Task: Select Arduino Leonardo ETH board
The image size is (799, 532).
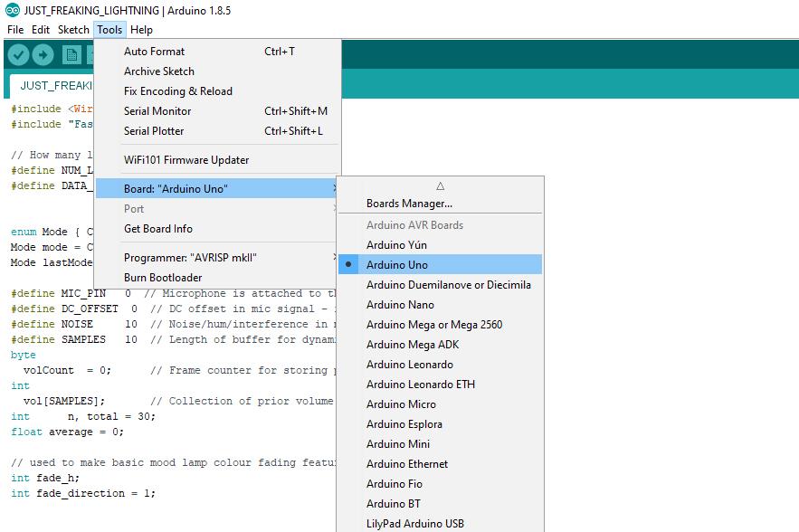Action: pos(440,384)
